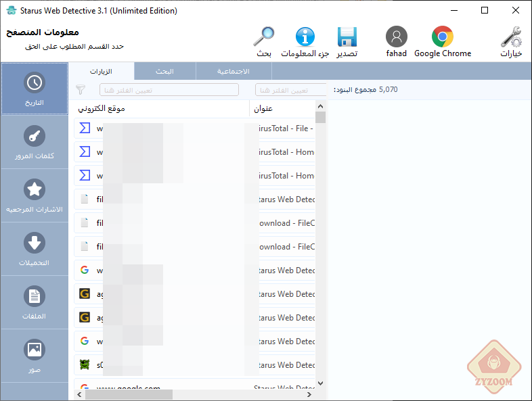
Task: Choose the Google Chrome browser icon
Action: pos(443,37)
